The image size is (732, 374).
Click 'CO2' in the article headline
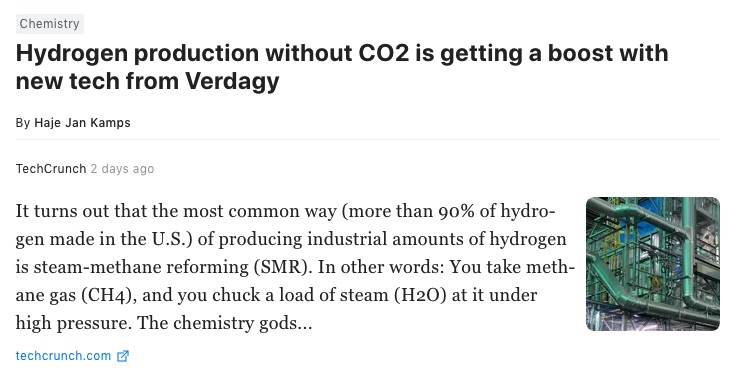pos(384,53)
